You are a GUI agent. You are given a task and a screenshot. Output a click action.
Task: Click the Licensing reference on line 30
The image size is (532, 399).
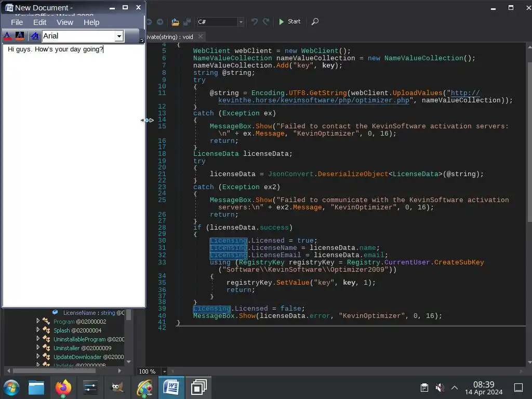click(229, 241)
